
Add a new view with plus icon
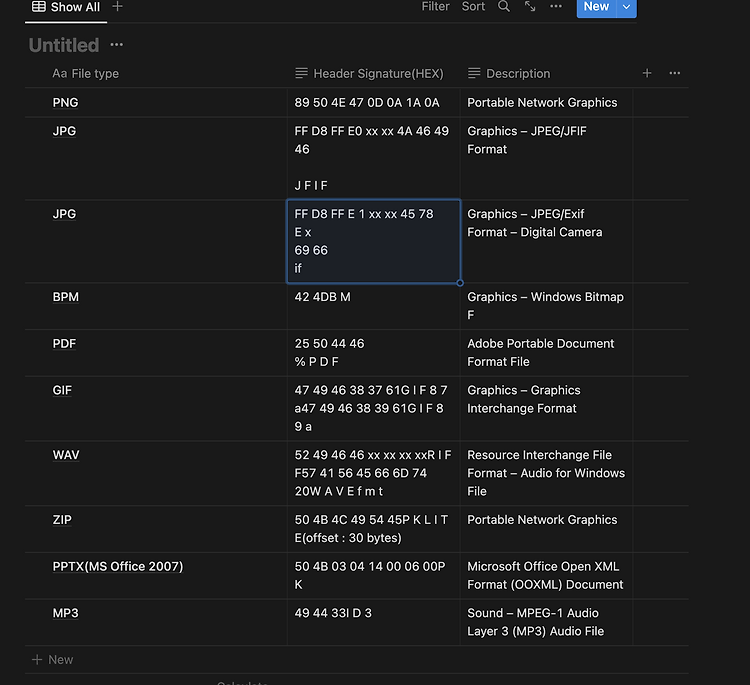coord(117,7)
